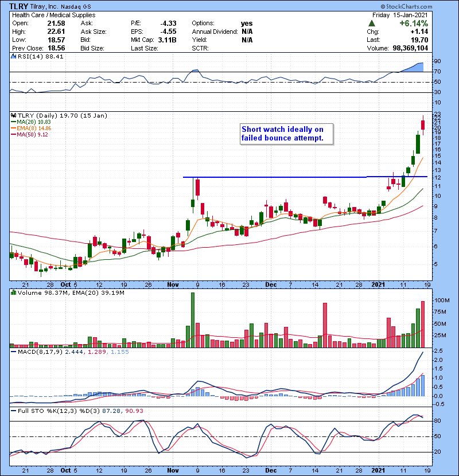Click the Tilray, Inc. company name
The height and width of the screenshot is (476, 459).
[x=44, y=7]
